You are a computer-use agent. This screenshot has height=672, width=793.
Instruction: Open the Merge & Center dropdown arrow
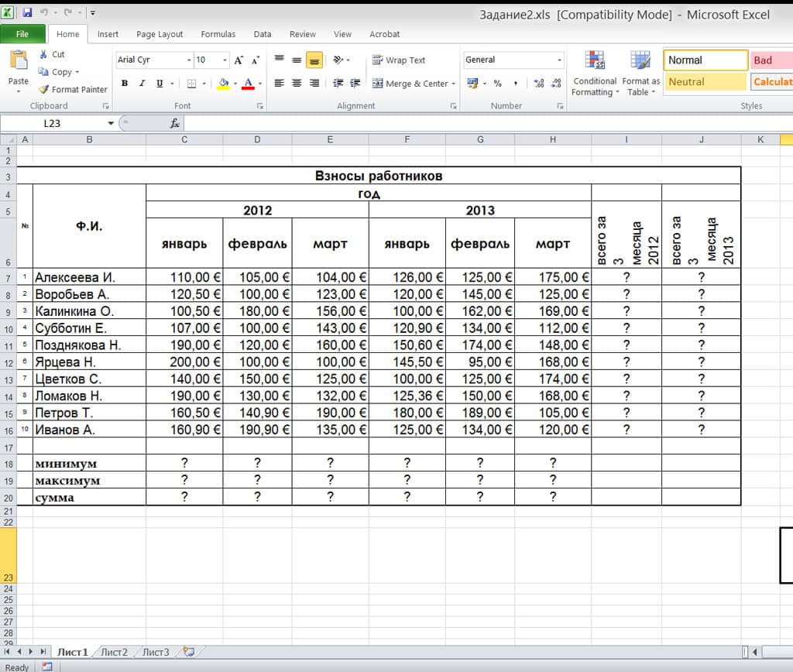click(x=454, y=84)
